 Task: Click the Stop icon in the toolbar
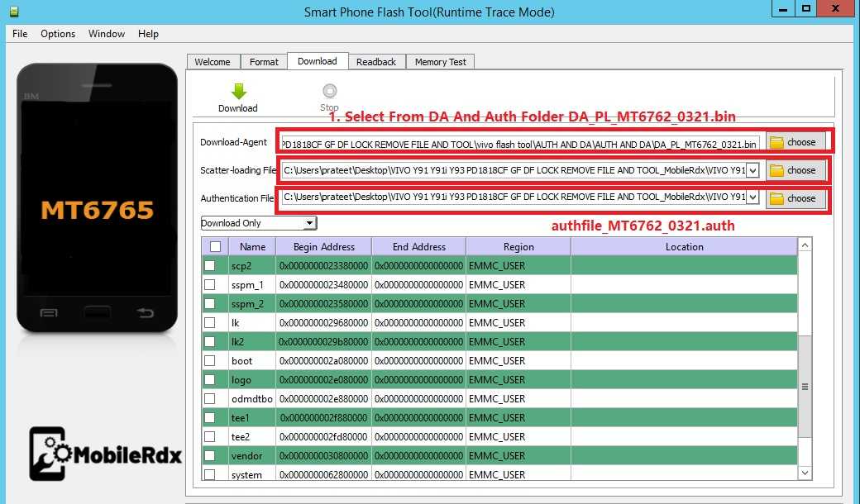click(x=329, y=91)
